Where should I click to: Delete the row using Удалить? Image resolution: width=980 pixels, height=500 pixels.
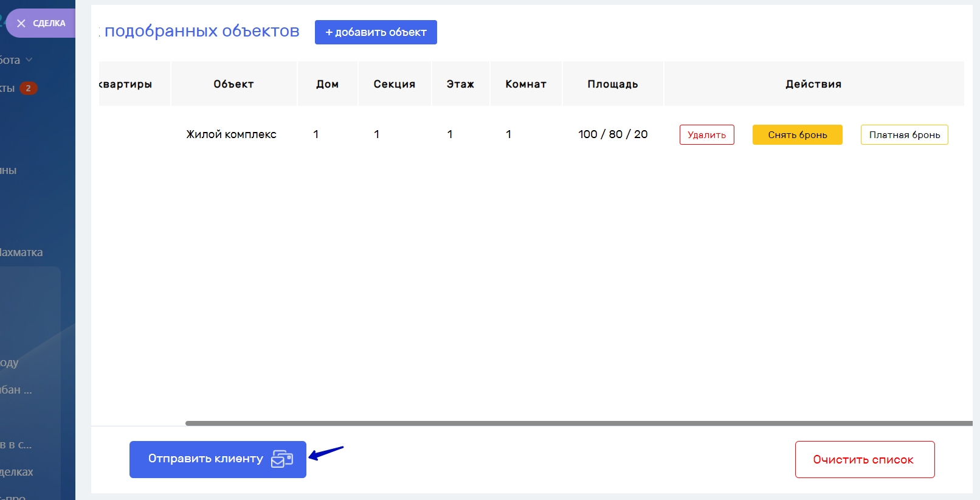(x=706, y=135)
